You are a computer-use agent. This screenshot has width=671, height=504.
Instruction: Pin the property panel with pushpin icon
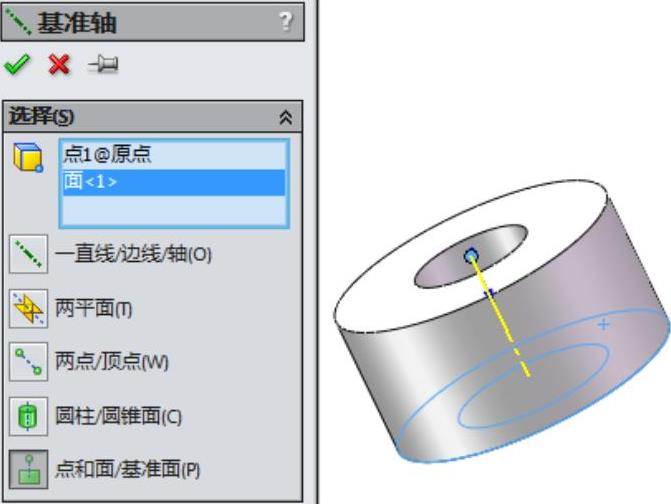pyautogui.click(x=103, y=65)
